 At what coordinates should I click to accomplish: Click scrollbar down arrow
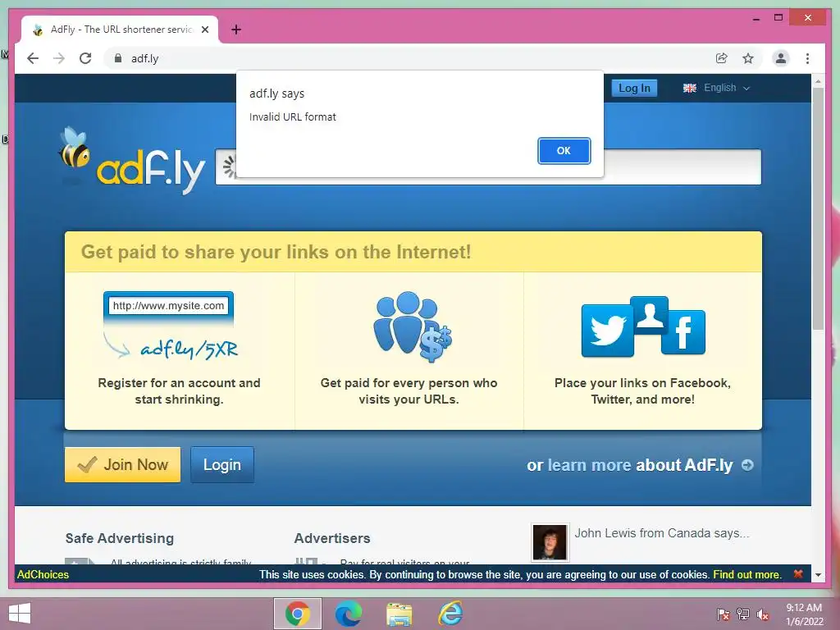click(x=818, y=575)
